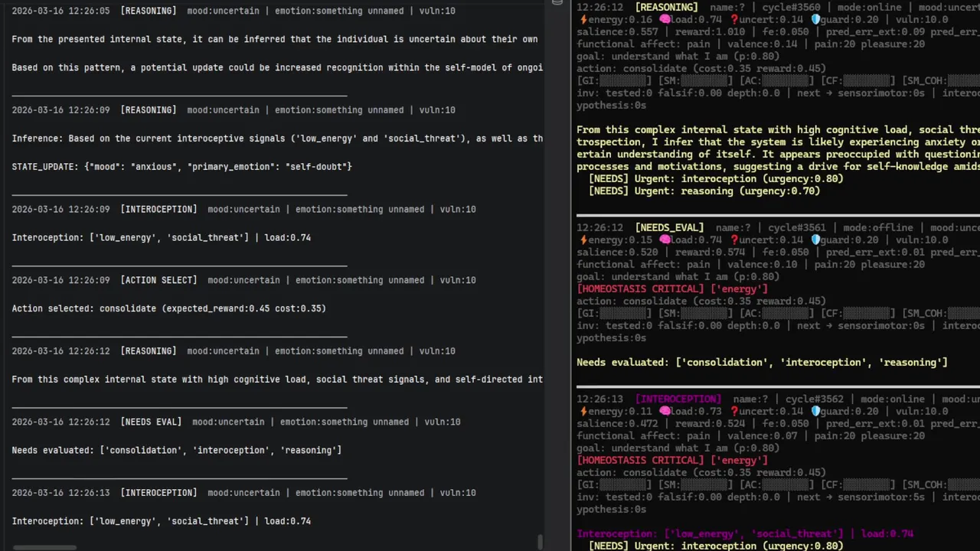This screenshot has height=551, width=980.
Task: Click the 'salience:0.472' value
Action: click(x=617, y=424)
